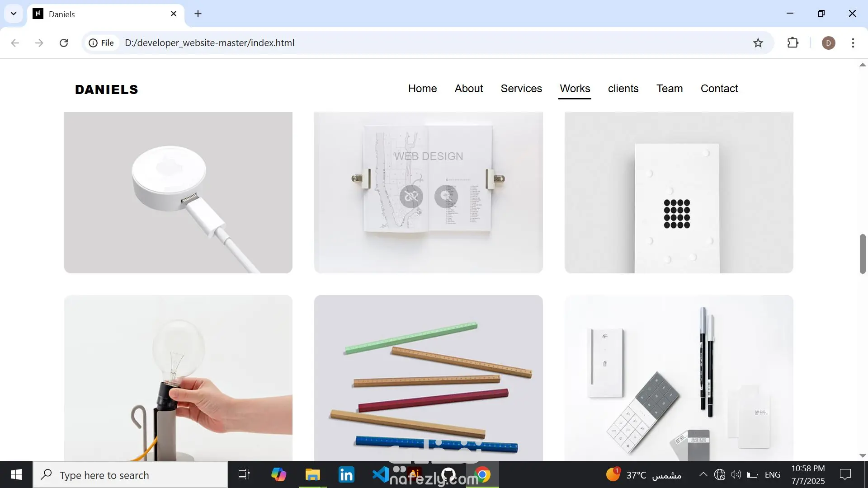The image size is (868, 488).
Task: Show hidden system tray icons
Action: click(x=703, y=474)
